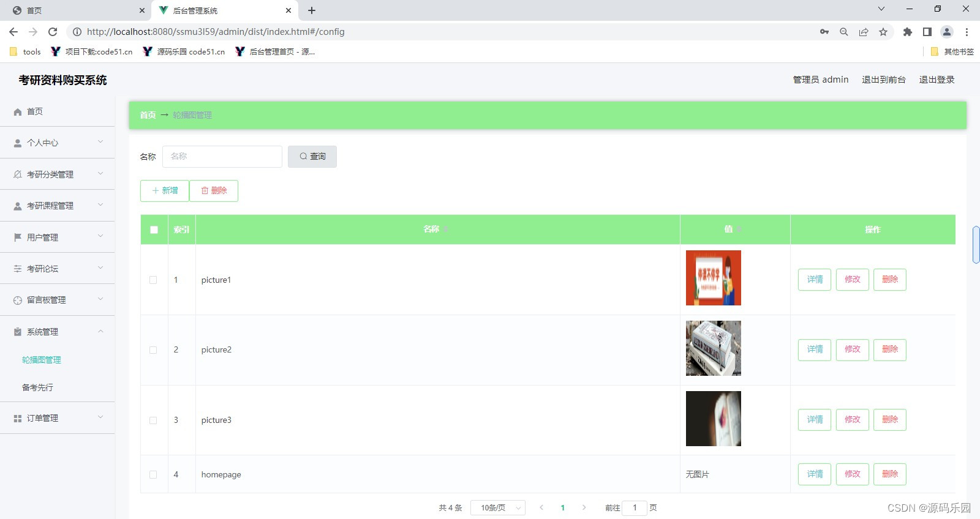Click the home icon beside 首页 in sidebar

pos(18,112)
